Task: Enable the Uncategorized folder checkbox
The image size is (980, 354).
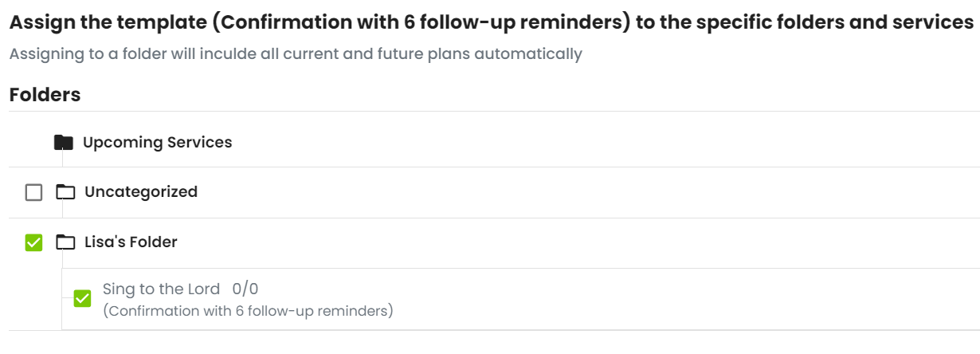Action: pyautogui.click(x=33, y=192)
